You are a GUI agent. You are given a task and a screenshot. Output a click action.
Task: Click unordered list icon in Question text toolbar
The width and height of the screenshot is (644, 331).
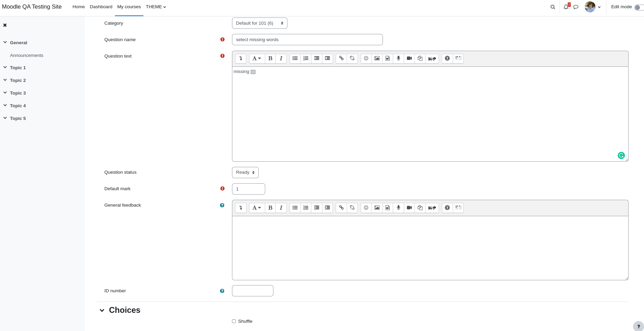[x=295, y=59]
